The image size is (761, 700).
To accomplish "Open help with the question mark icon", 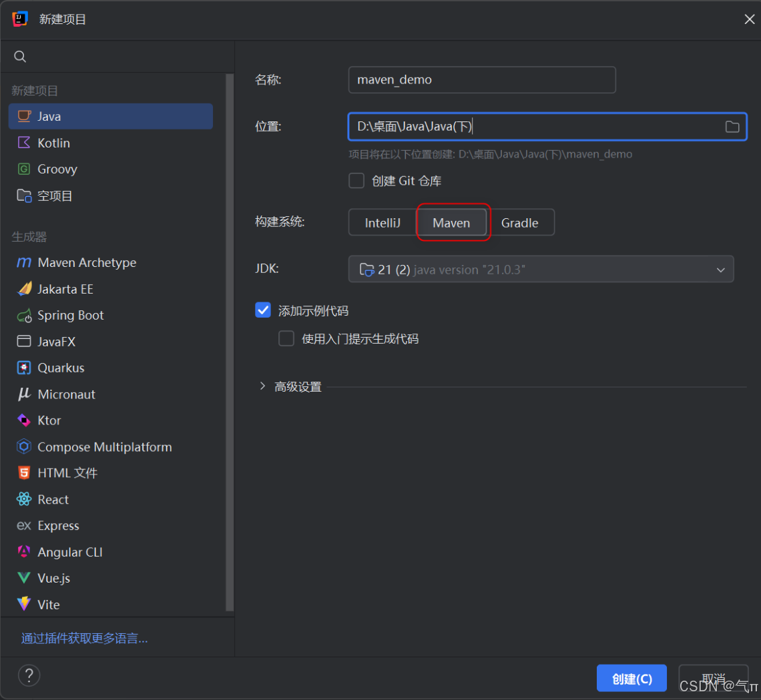I will tap(29, 675).
